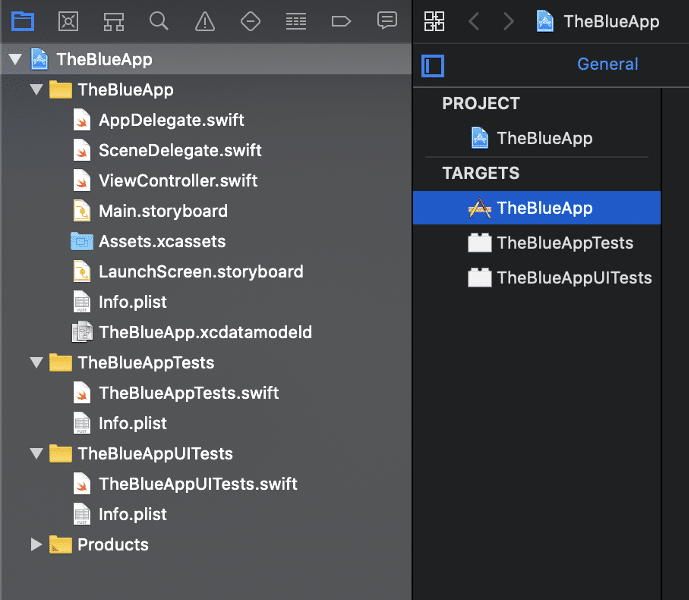Open the Find navigator magnifier
Viewport: 689px width, 600px height.
pyautogui.click(x=159, y=21)
